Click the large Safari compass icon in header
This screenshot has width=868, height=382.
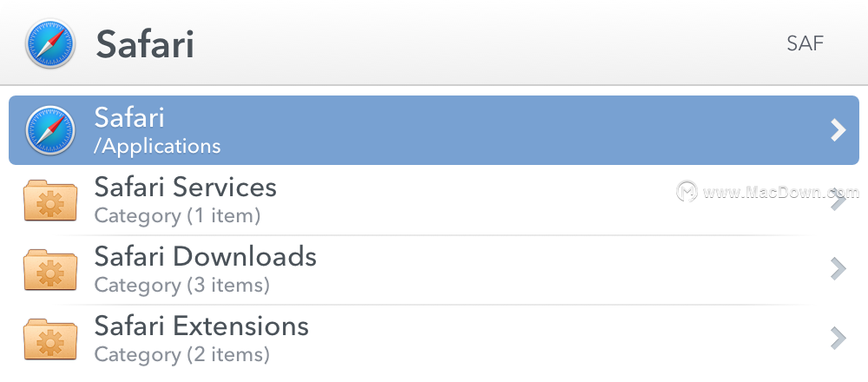coord(49,43)
